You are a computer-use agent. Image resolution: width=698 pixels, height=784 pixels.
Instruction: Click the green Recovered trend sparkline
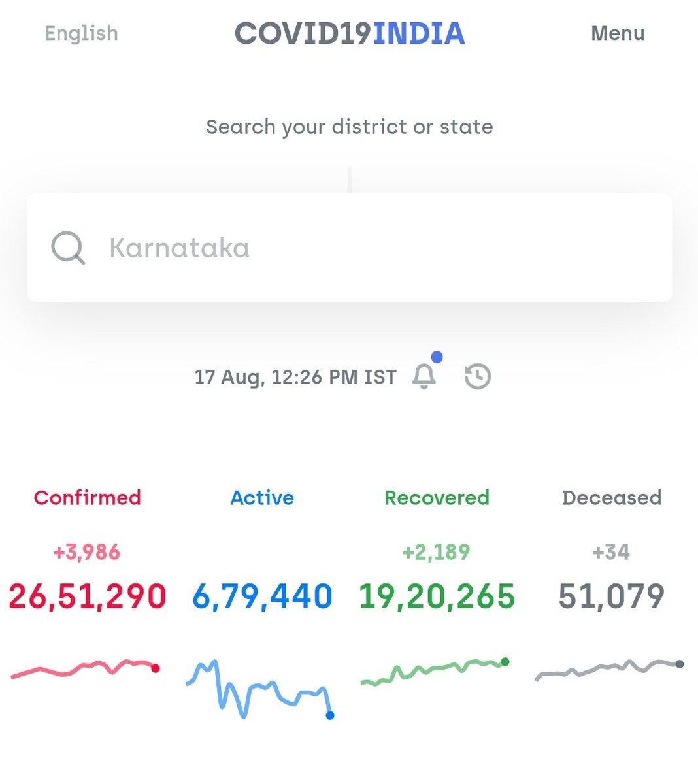click(435, 672)
